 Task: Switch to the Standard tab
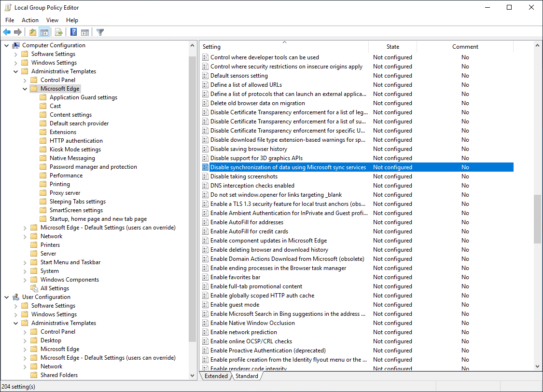pyautogui.click(x=247, y=376)
